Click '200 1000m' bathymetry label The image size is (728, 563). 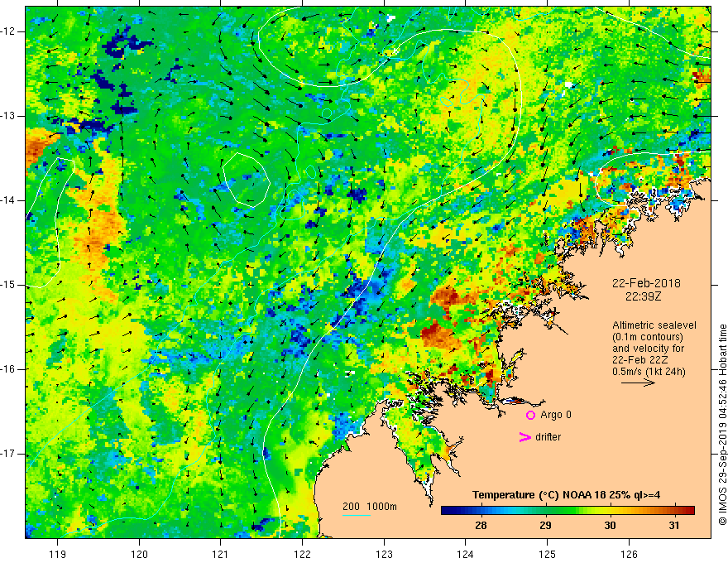[370, 507]
